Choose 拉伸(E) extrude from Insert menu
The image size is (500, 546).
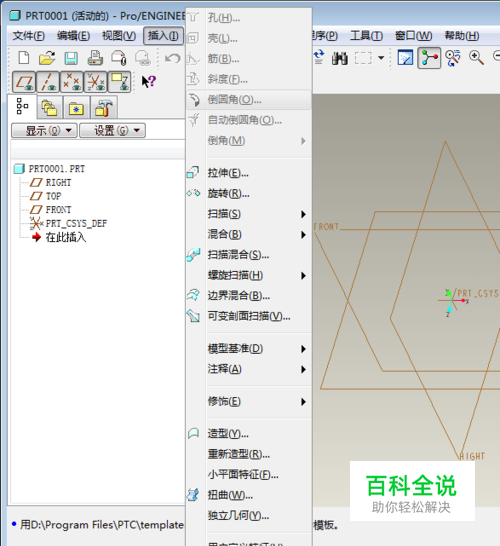(x=249, y=173)
